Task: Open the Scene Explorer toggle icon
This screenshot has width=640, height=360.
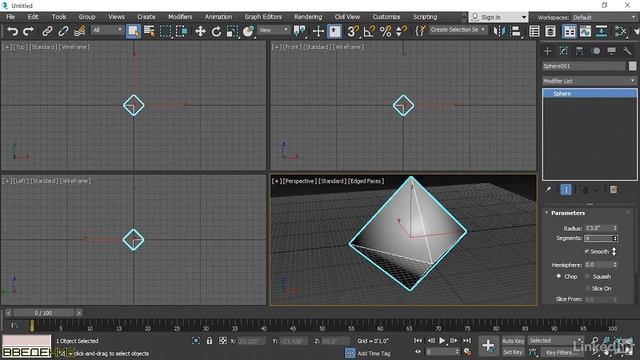Action: pyautogui.click(x=534, y=31)
